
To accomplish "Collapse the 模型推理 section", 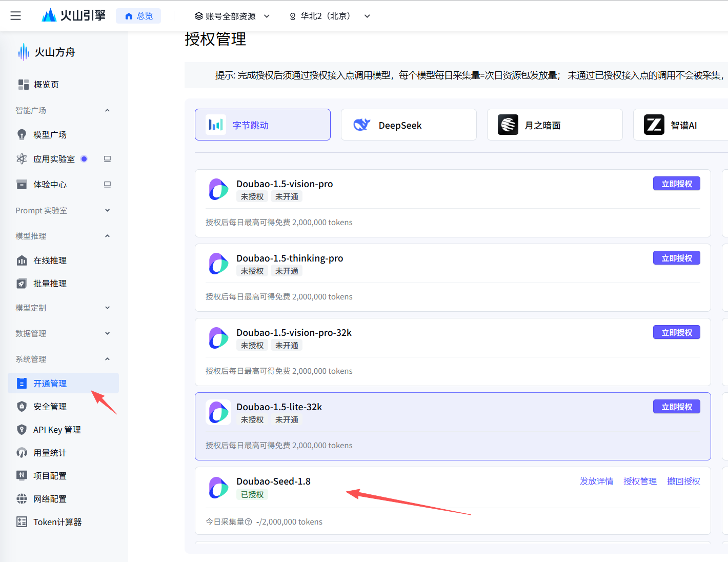I will [107, 236].
